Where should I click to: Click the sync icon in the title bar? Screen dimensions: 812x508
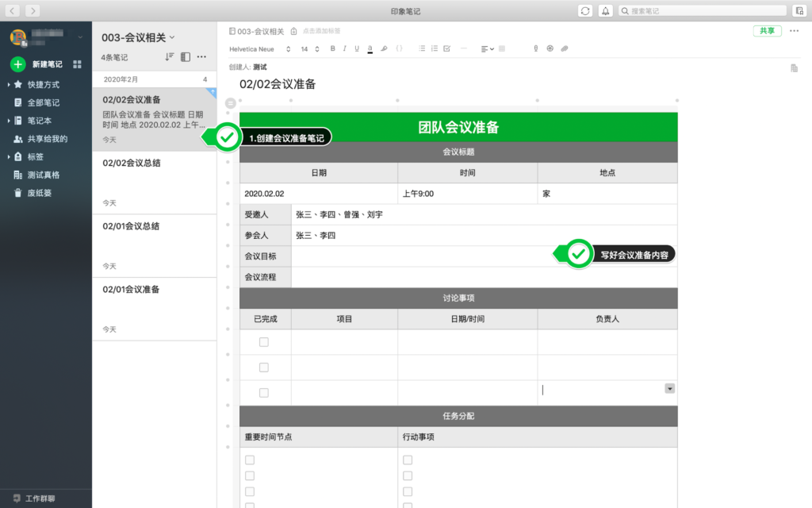click(585, 10)
